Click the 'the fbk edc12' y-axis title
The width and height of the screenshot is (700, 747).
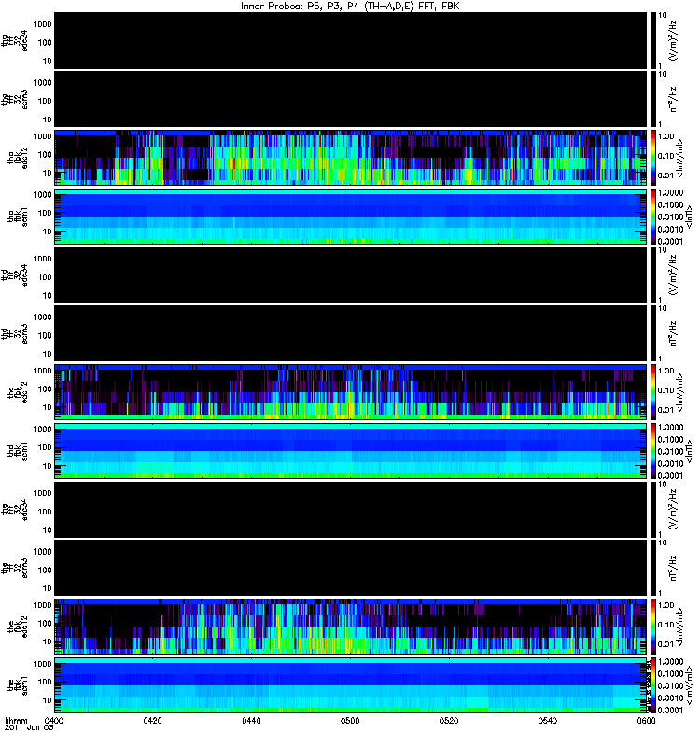pyautogui.click(x=18, y=627)
